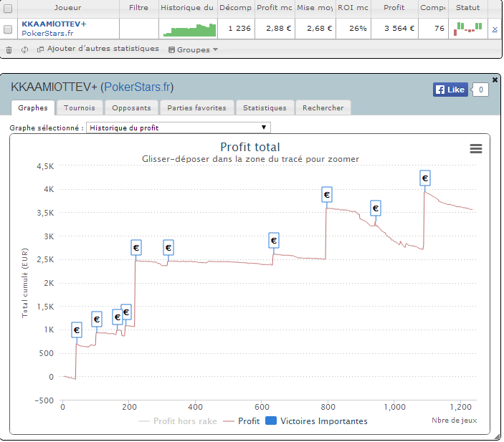504x442 pixels.
Task: Switch to the Opposants tab
Action: click(x=131, y=108)
